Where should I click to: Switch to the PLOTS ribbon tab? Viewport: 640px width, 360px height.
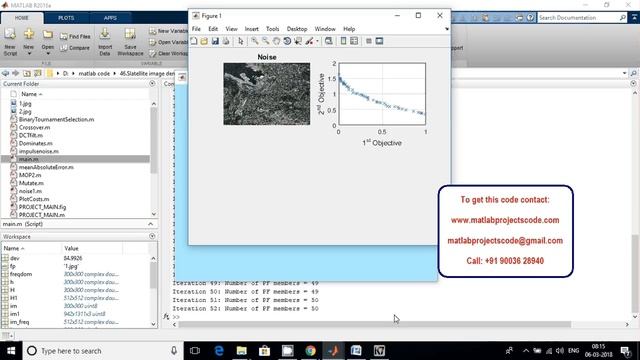coord(66,18)
